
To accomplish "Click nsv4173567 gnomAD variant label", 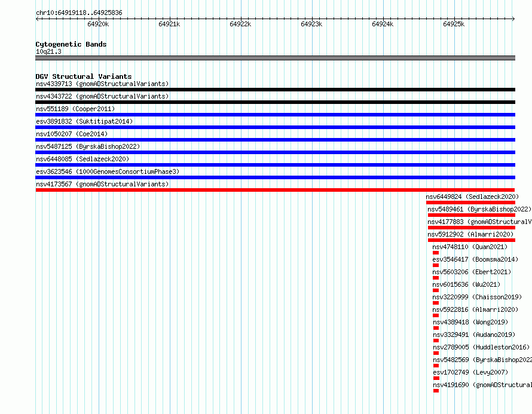I will coord(102,184).
